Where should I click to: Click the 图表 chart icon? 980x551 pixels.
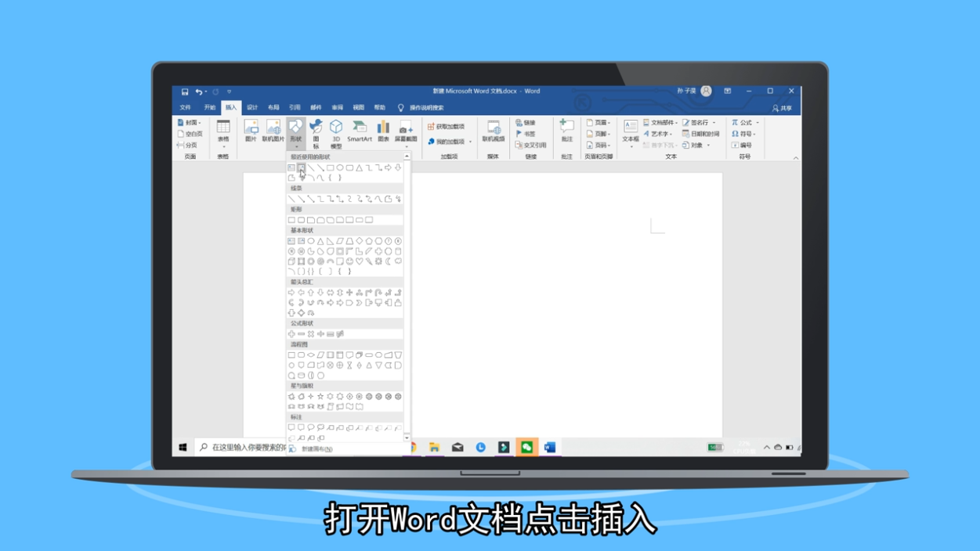point(383,131)
